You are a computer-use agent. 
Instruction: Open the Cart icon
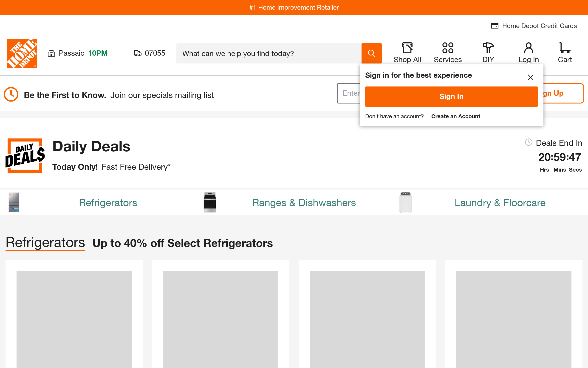point(565,48)
